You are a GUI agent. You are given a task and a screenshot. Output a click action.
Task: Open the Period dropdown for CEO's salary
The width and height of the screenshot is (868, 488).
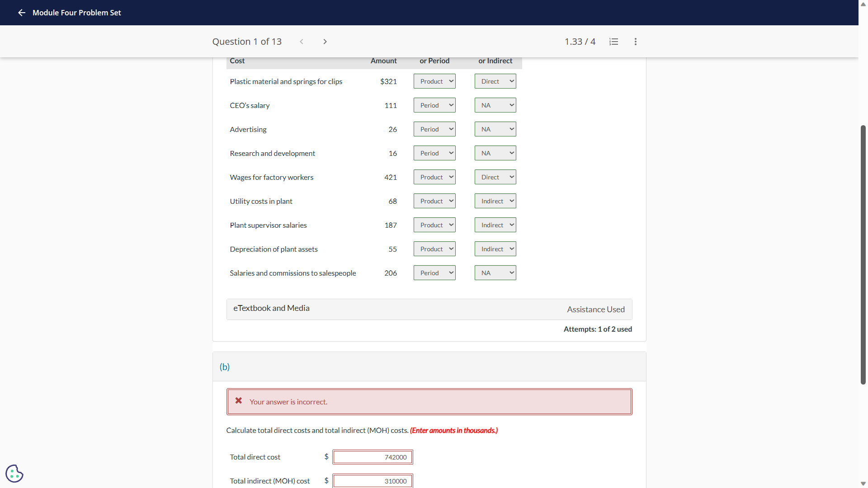434,105
